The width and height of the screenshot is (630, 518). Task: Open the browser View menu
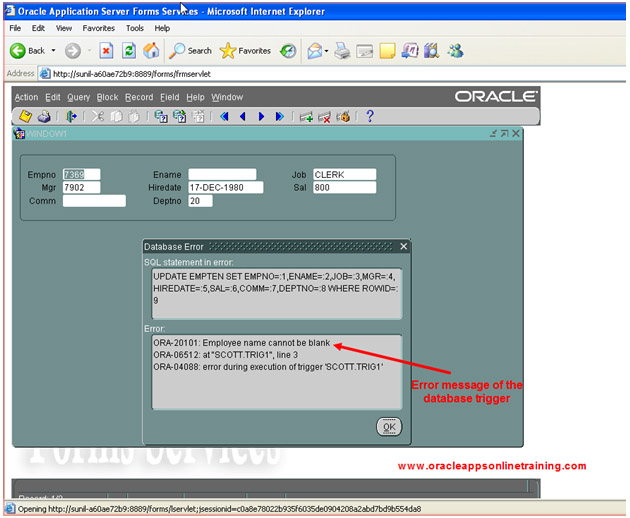coord(64,28)
